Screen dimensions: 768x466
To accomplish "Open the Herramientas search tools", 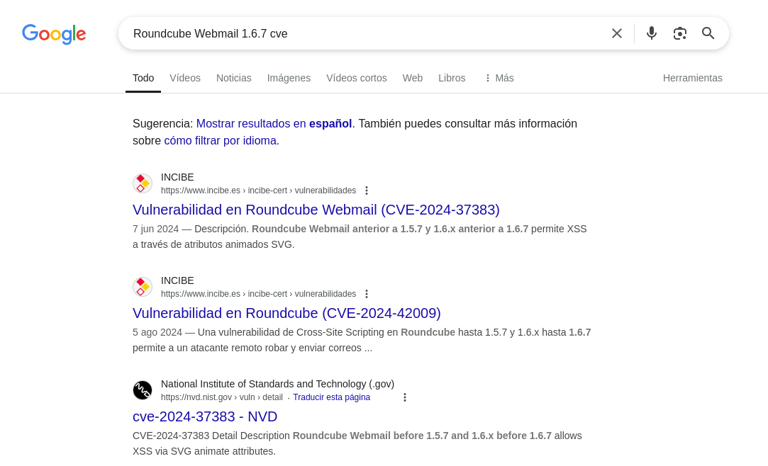I will [x=692, y=78].
